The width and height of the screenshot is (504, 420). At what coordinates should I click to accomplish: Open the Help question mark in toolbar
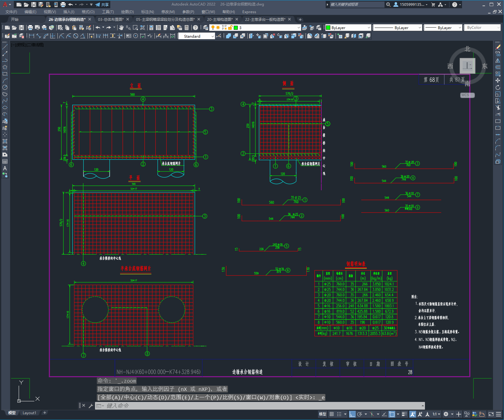coord(195,28)
